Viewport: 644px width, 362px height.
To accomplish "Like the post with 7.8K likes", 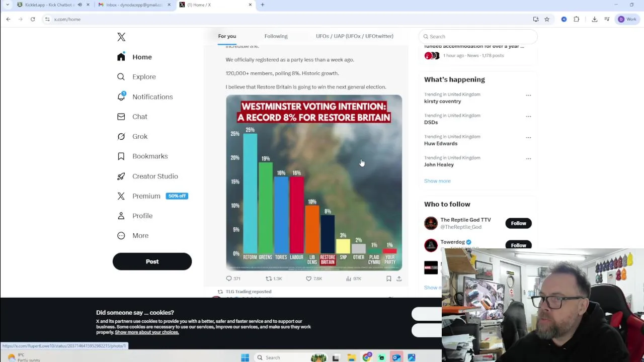I will pos(314,279).
